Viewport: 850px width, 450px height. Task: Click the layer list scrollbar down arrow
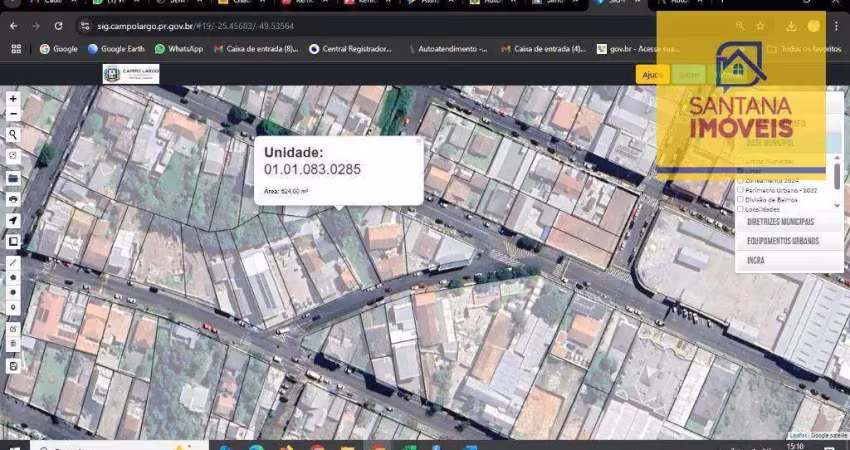coord(838,205)
